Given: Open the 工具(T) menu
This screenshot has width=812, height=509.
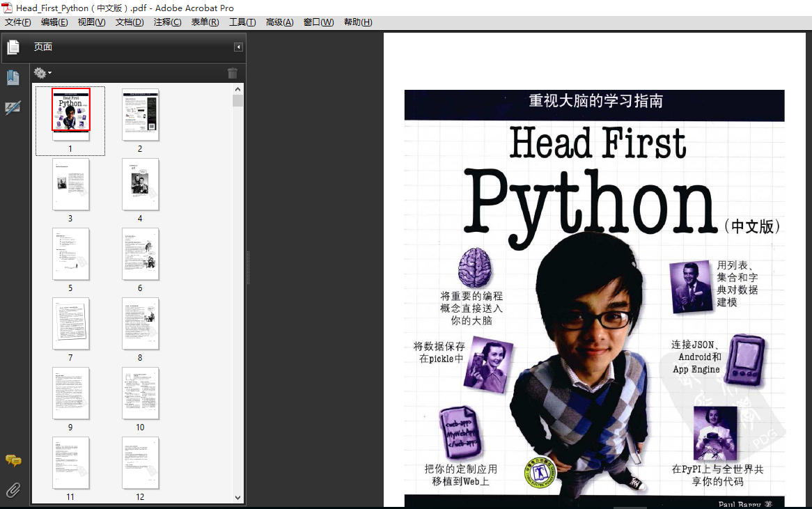Looking at the screenshot, I should pyautogui.click(x=242, y=22).
